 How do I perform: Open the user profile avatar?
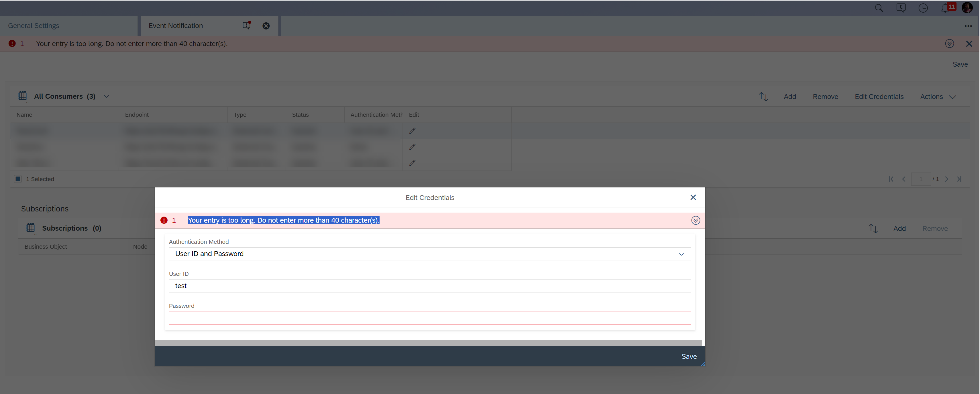[967, 8]
